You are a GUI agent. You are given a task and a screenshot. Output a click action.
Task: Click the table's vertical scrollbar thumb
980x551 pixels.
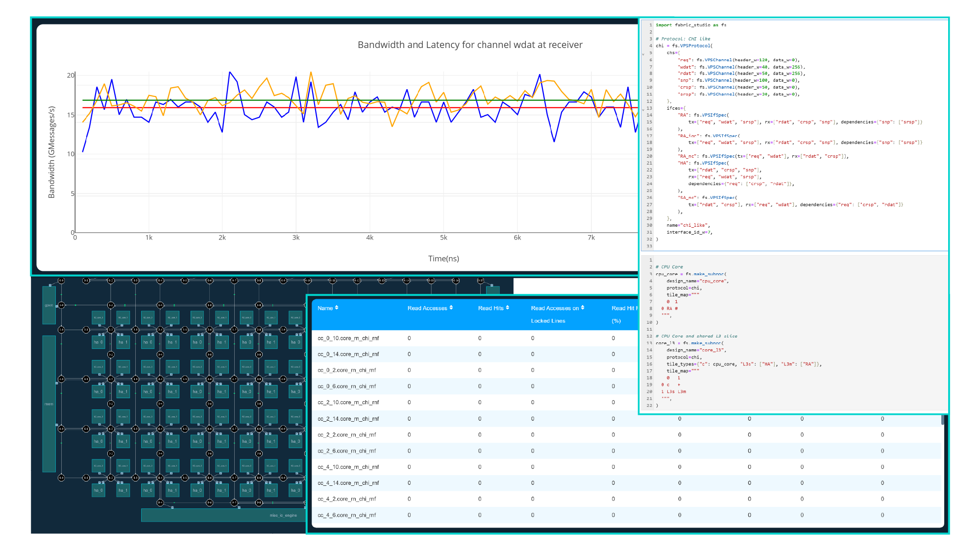[x=943, y=419]
